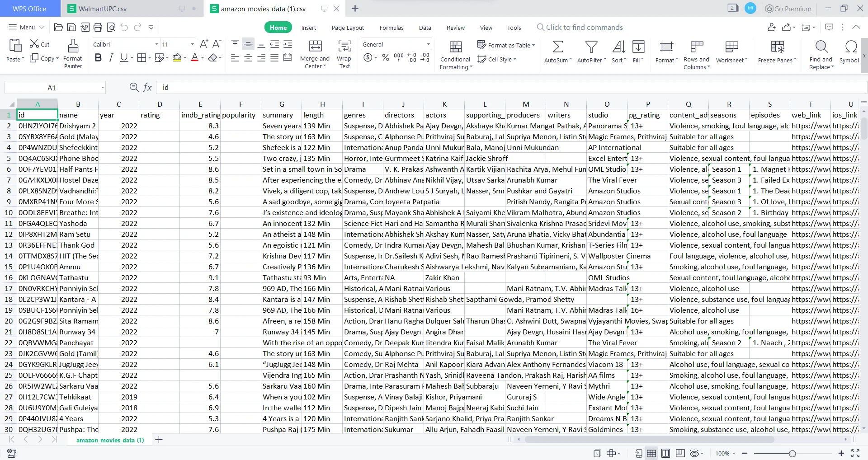Expand the Cell Style dropdown
Image resolution: width=868 pixels, height=460 pixels.
515,59
